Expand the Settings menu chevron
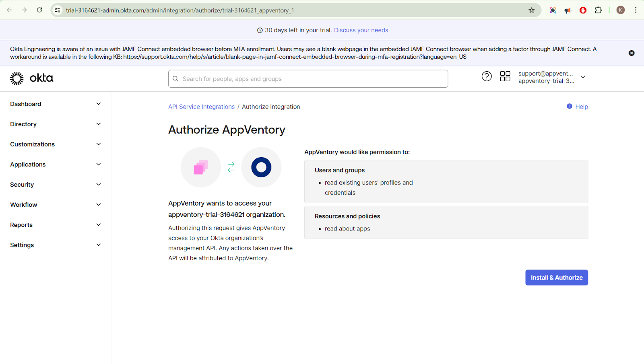644x364 pixels. pos(99,245)
